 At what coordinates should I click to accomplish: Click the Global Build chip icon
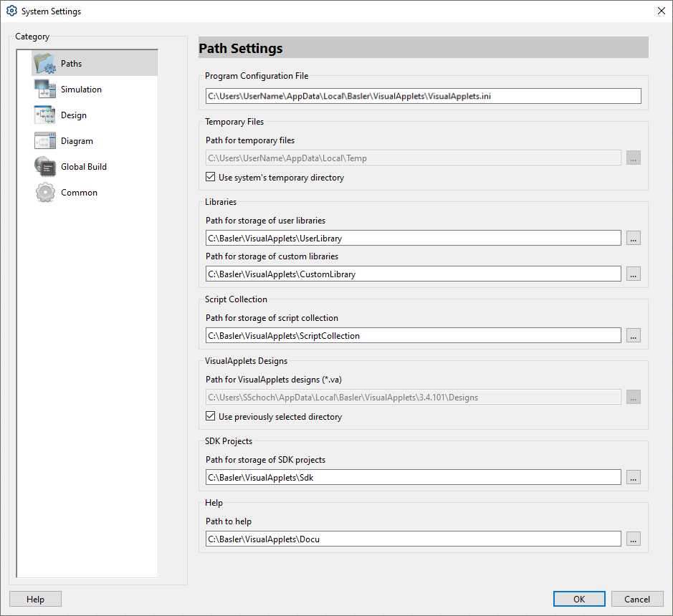[44, 166]
